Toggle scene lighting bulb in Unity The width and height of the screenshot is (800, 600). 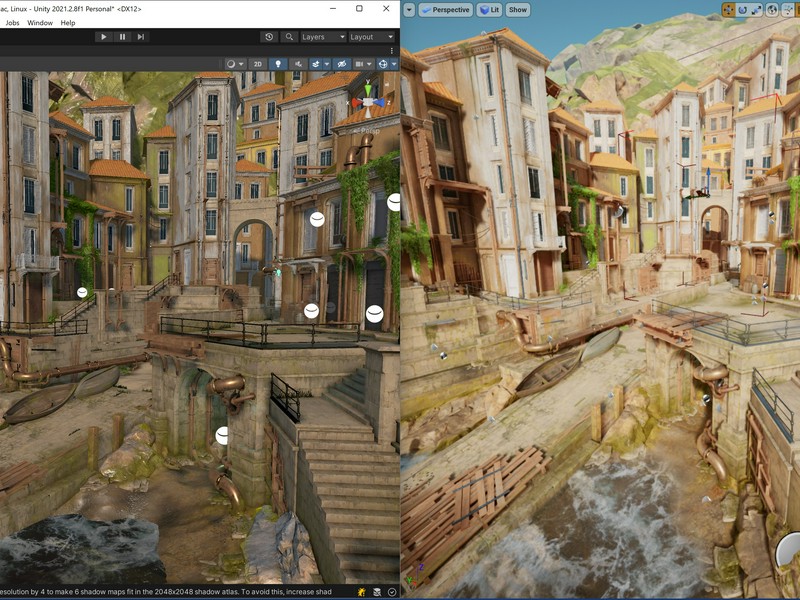tap(278, 64)
